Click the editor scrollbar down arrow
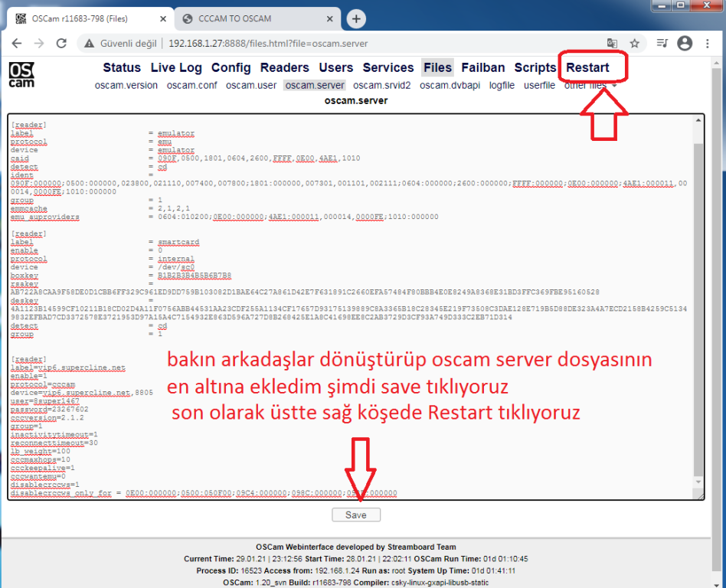This screenshot has width=726, height=588. pos(698,482)
